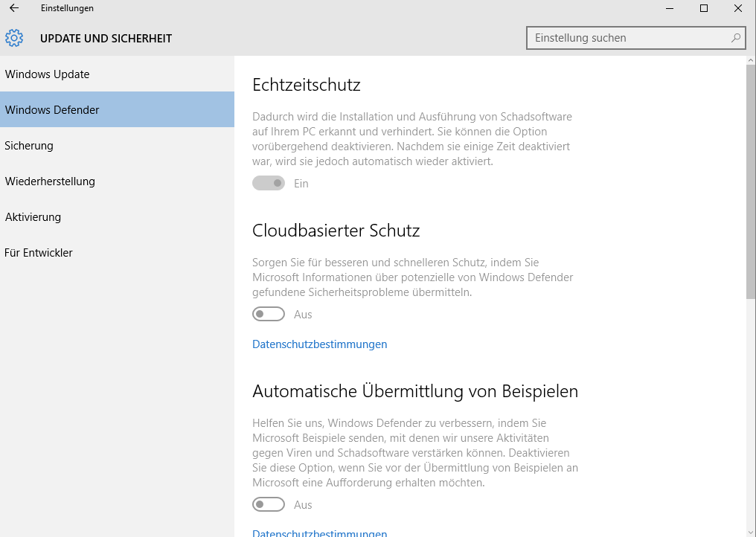The image size is (756, 537).
Task: Go to Wiederherstellung settings
Action: (117, 181)
